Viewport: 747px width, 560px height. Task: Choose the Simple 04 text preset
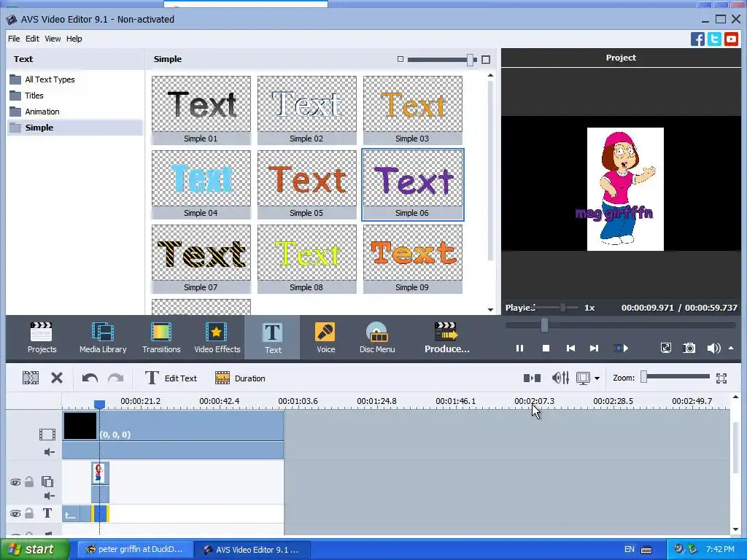(x=201, y=184)
